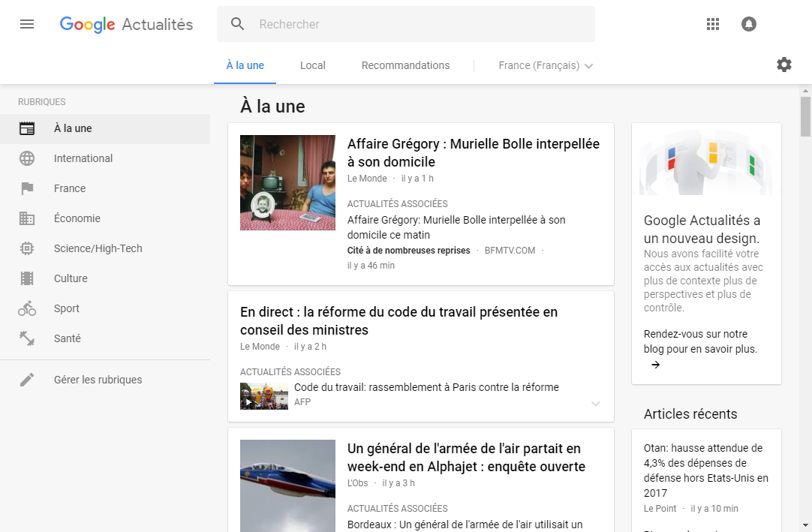Select Science/High-Tech in the sidebar
The height and width of the screenshot is (532, 812).
point(105,248)
